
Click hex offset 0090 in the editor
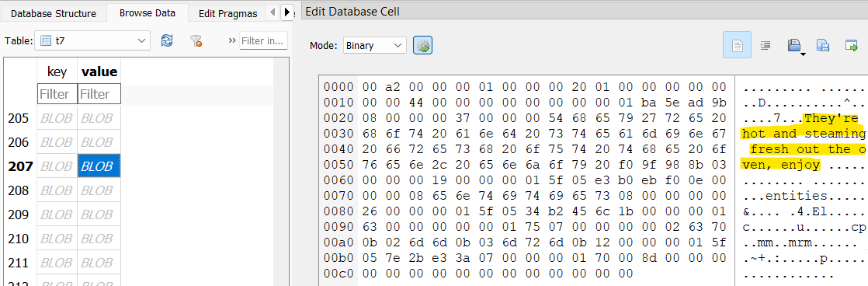click(x=339, y=227)
